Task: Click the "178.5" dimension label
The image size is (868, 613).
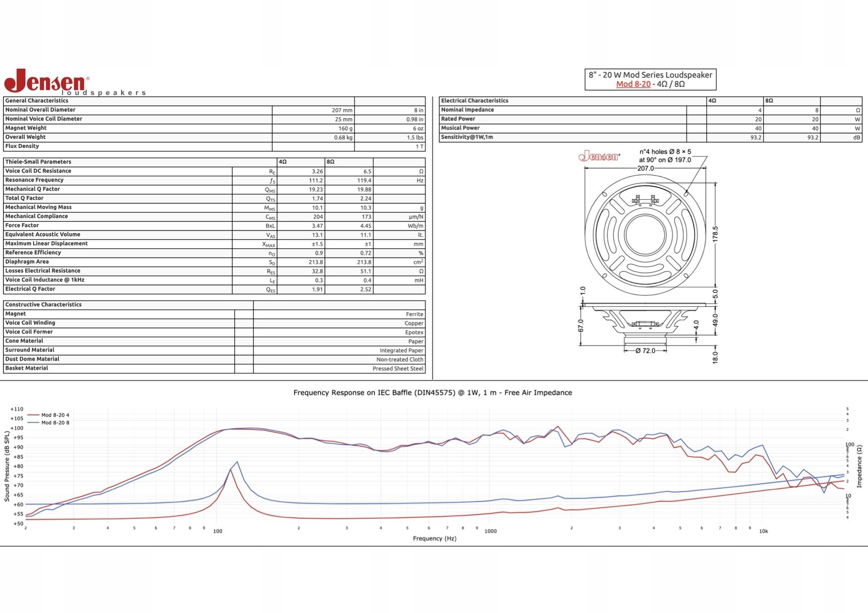Action: [x=715, y=234]
